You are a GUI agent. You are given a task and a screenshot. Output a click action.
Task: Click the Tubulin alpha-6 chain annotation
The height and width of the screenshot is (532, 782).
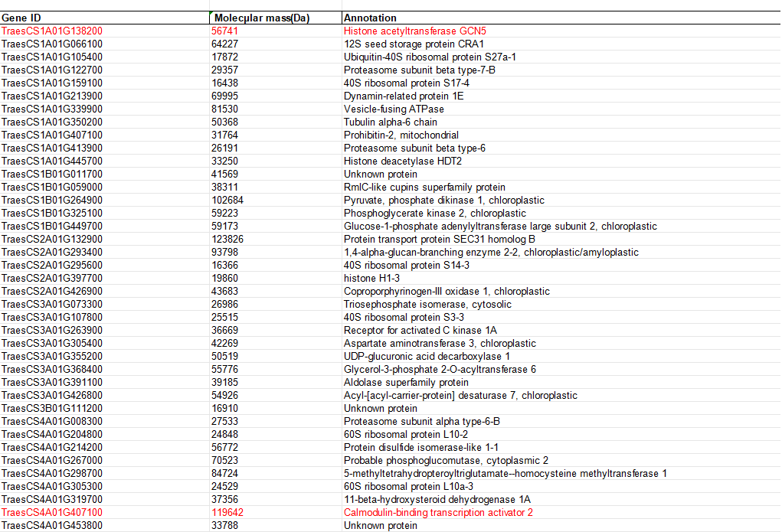tap(391, 122)
